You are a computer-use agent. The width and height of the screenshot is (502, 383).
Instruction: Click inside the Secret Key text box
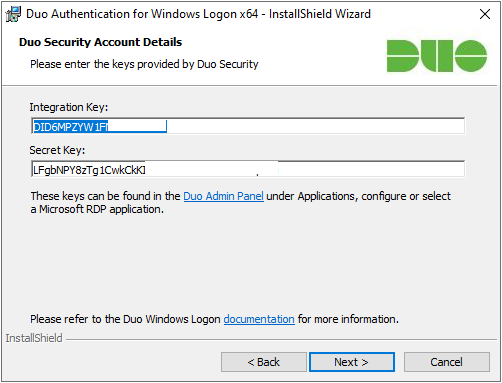pos(248,169)
